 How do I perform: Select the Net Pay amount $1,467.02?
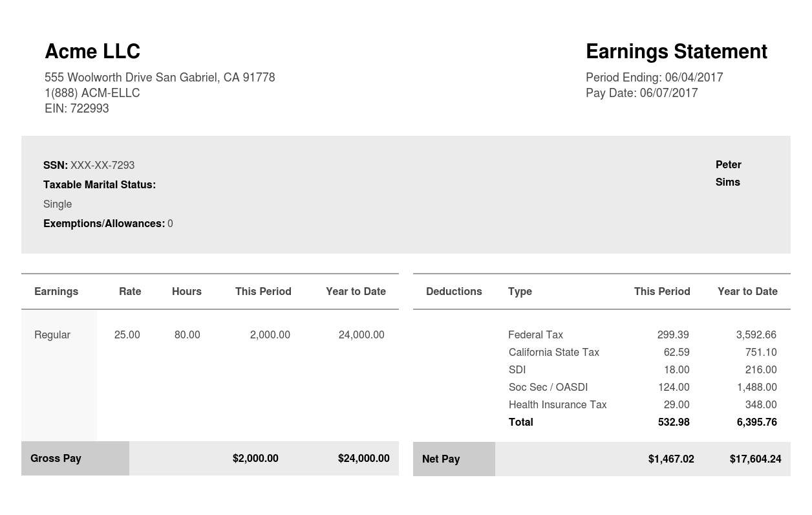pos(671,459)
